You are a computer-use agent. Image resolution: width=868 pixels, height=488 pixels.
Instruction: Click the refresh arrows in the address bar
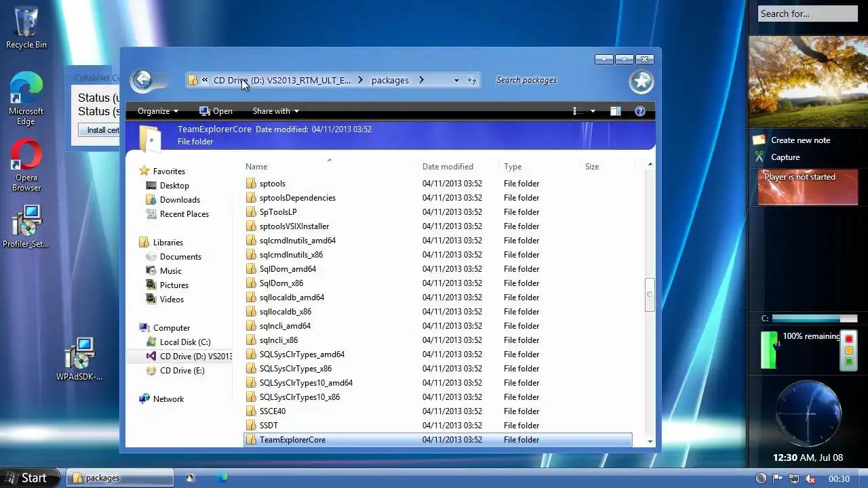(472, 80)
